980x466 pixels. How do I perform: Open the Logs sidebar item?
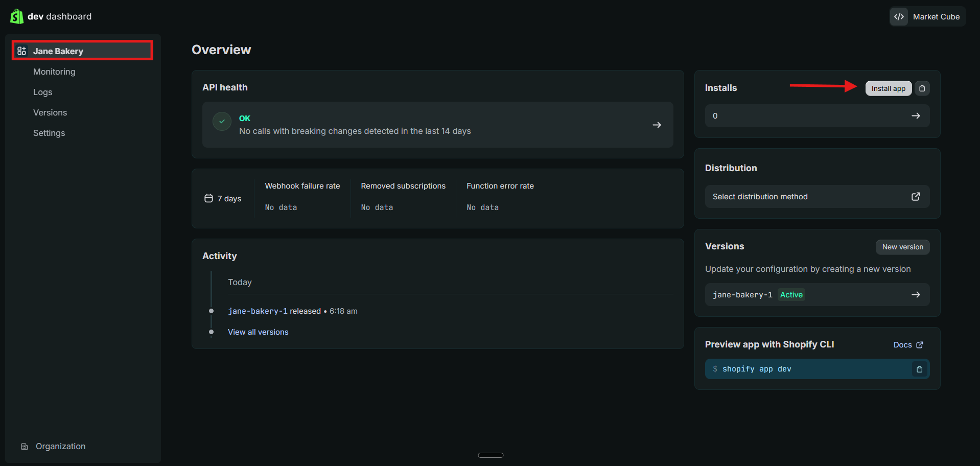pos(43,92)
